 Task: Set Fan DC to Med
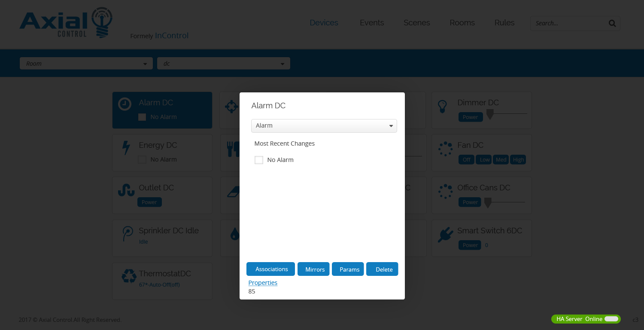pos(501,159)
